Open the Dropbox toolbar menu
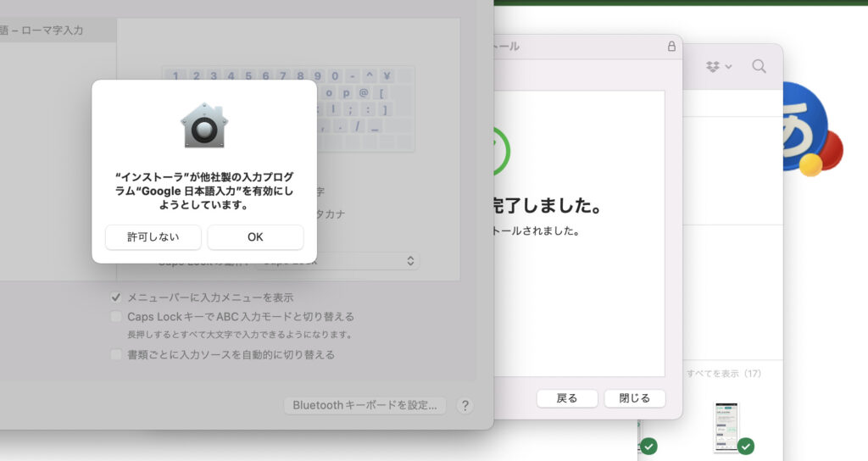868x461 pixels. [719, 66]
